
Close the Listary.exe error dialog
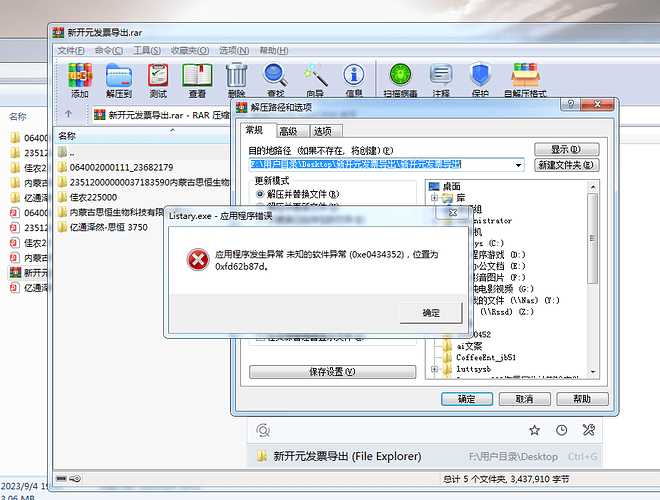click(x=452, y=213)
